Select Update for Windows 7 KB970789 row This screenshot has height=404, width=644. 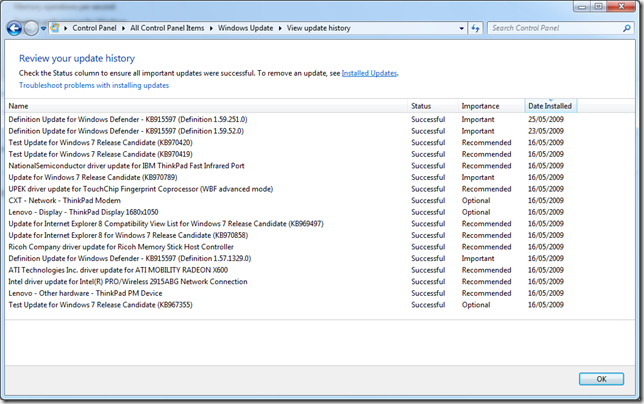320,177
